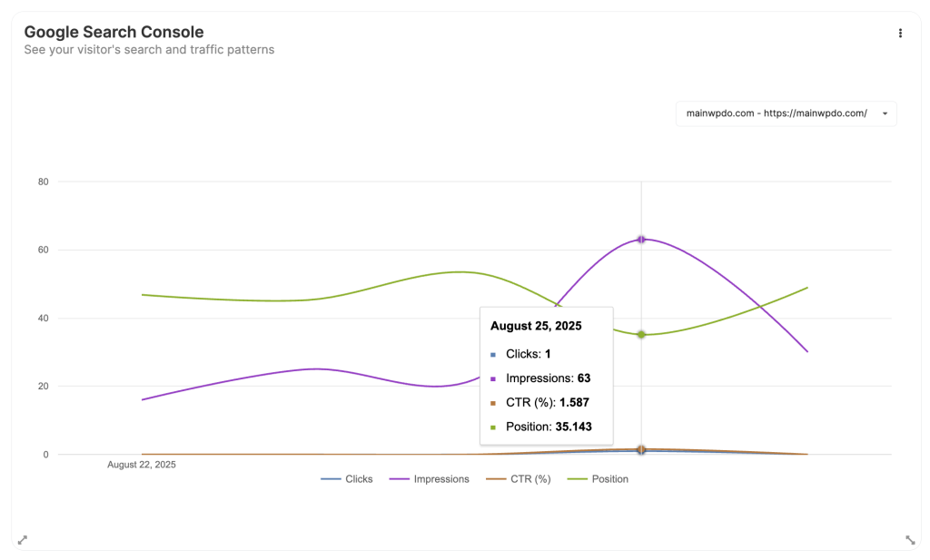The width and height of the screenshot is (930, 560).
Task: Click the resize handle in bottom-right corner
Action: coord(911,539)
